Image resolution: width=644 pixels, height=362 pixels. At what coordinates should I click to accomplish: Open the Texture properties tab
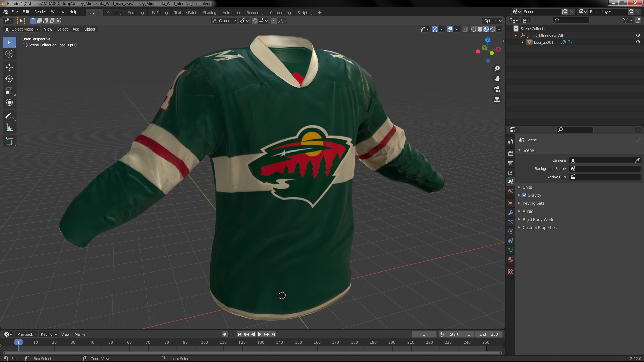(511, 271)
